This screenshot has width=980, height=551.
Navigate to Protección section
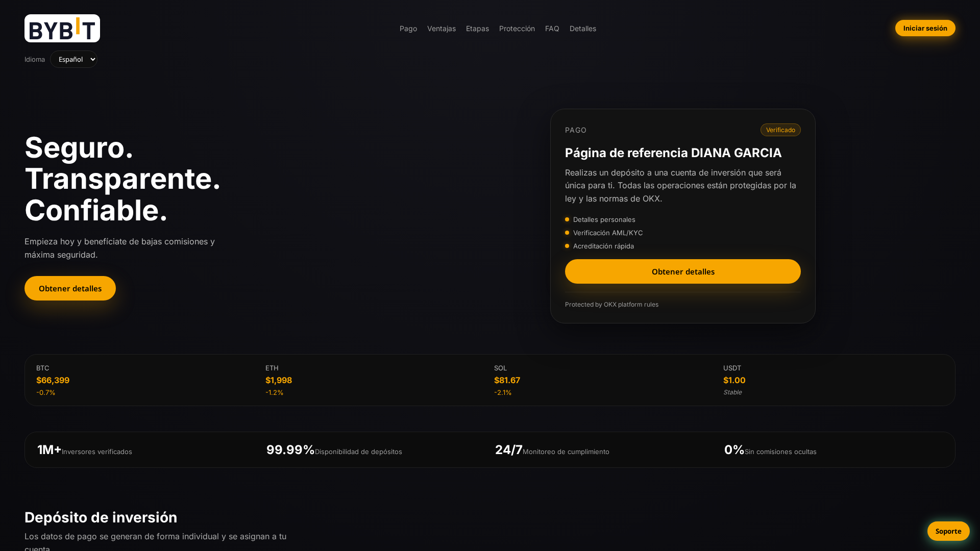coord(517,29)
